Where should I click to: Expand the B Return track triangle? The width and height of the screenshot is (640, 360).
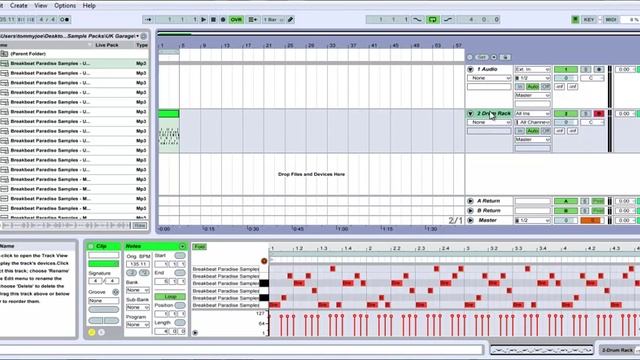470,211
